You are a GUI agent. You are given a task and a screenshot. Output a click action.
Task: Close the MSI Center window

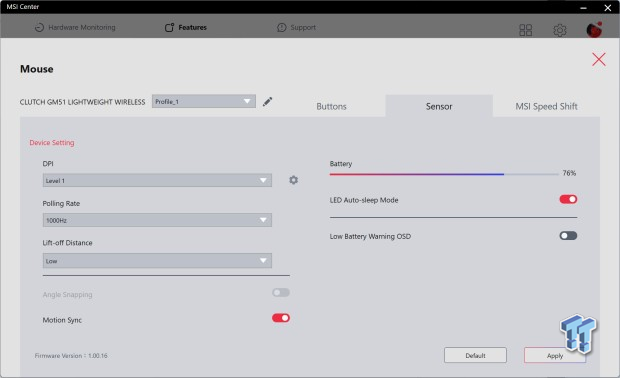pyautogui.click(x=608, y=7)
